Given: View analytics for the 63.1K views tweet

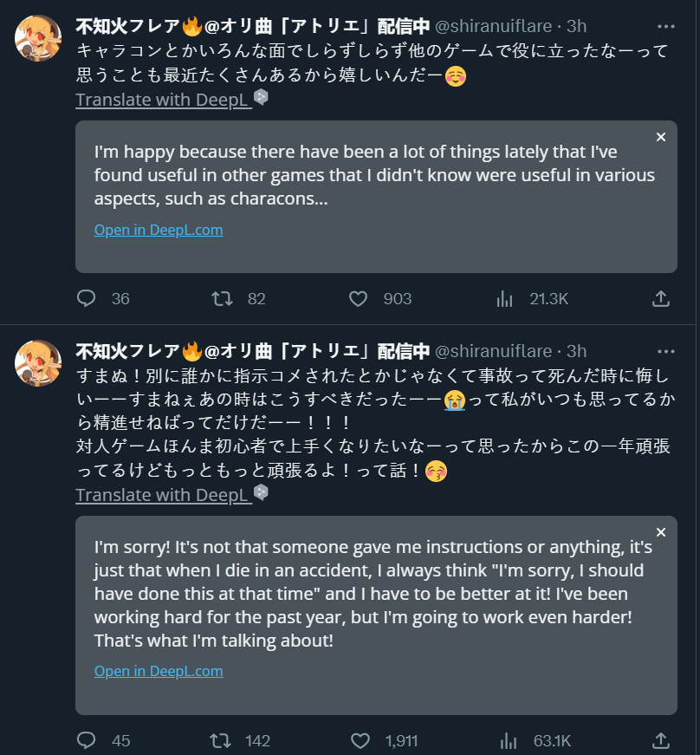Looking at the screenshot, I should (x=509, y=741).
